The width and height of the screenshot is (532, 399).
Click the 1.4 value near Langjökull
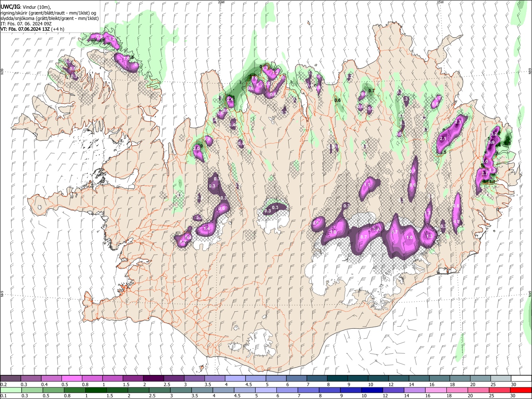point(207,229)
